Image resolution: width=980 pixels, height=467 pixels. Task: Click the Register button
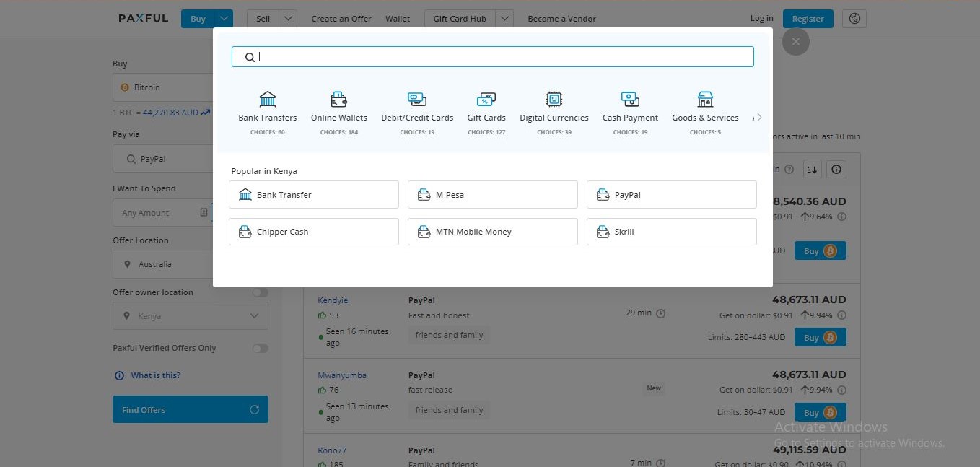pos(808,19)
